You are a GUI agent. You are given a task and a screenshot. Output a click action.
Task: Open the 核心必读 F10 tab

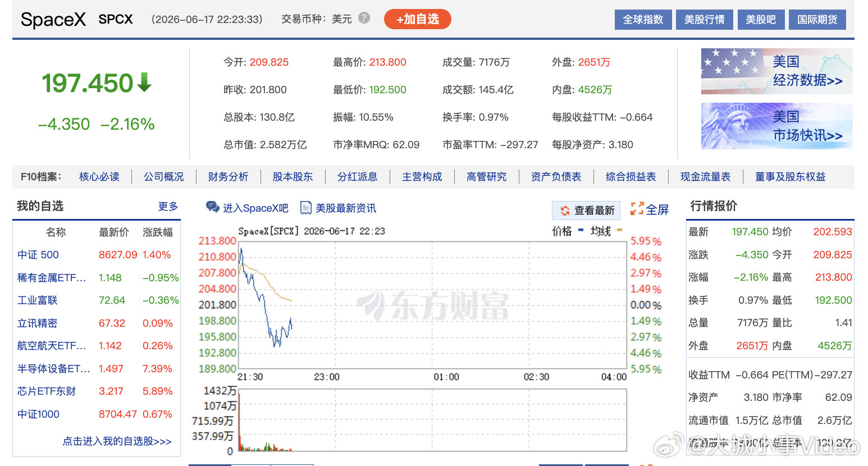point(99,177)
